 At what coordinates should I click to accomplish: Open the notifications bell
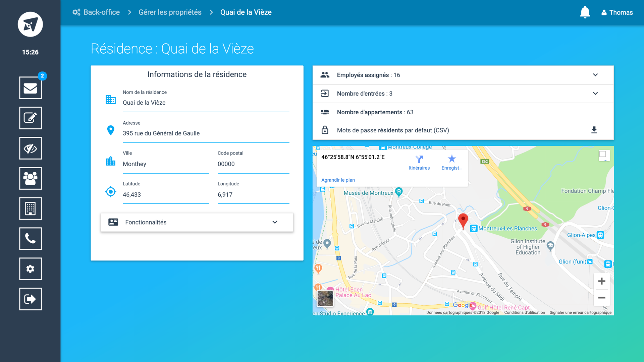(x=585, y=12)
